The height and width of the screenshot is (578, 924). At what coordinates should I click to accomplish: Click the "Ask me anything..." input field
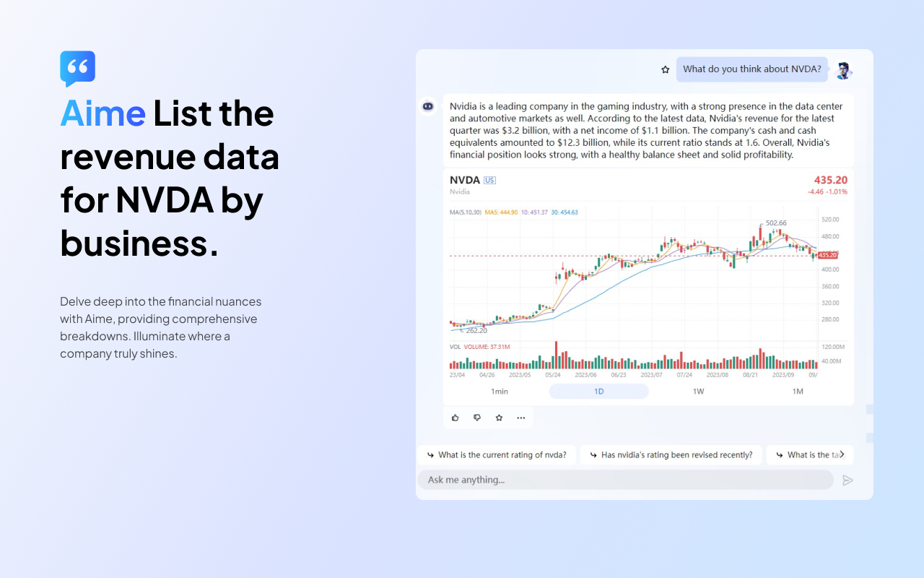625,480
